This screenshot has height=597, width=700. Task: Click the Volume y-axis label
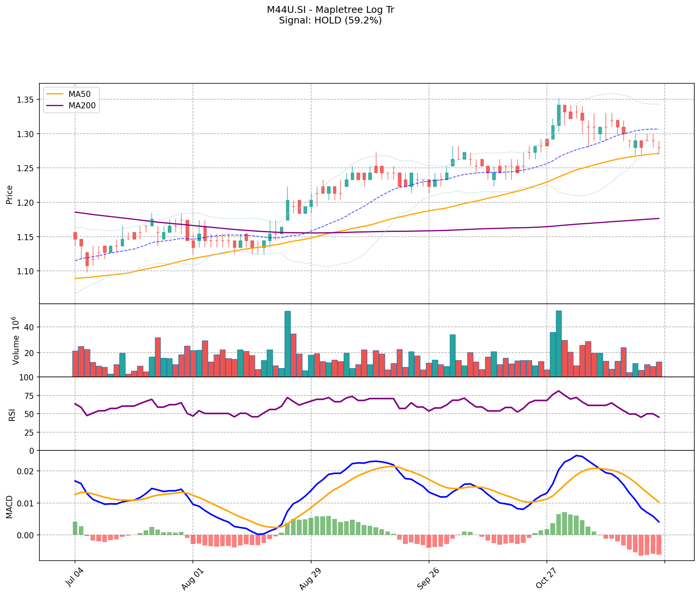[16, 341]
